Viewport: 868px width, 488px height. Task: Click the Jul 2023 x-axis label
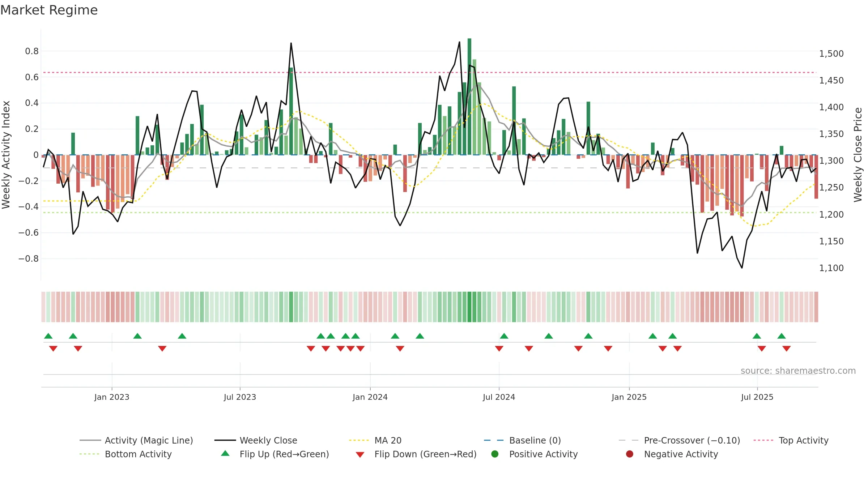pos(240,397)
